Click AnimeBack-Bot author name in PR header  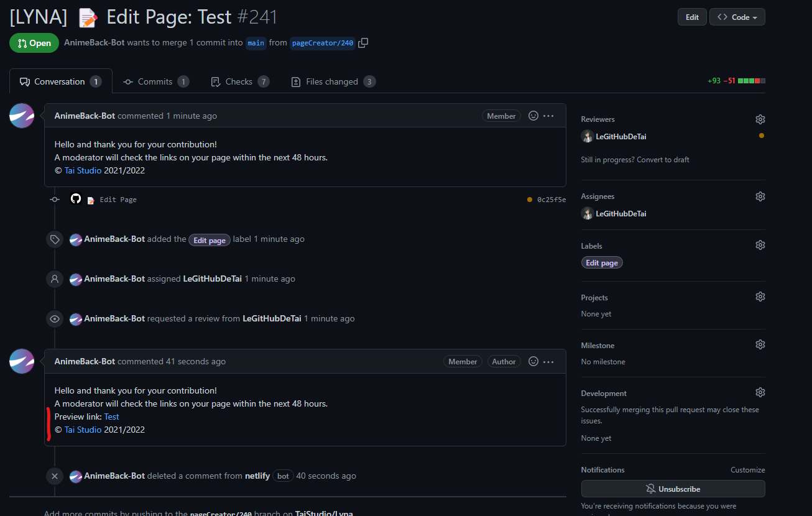coord(95,43)
